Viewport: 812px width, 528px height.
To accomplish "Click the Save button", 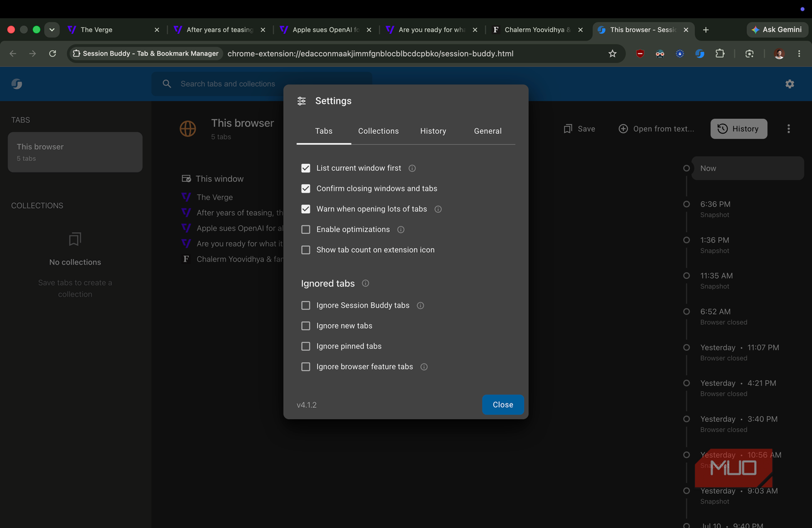I will (x=579, y=129).
